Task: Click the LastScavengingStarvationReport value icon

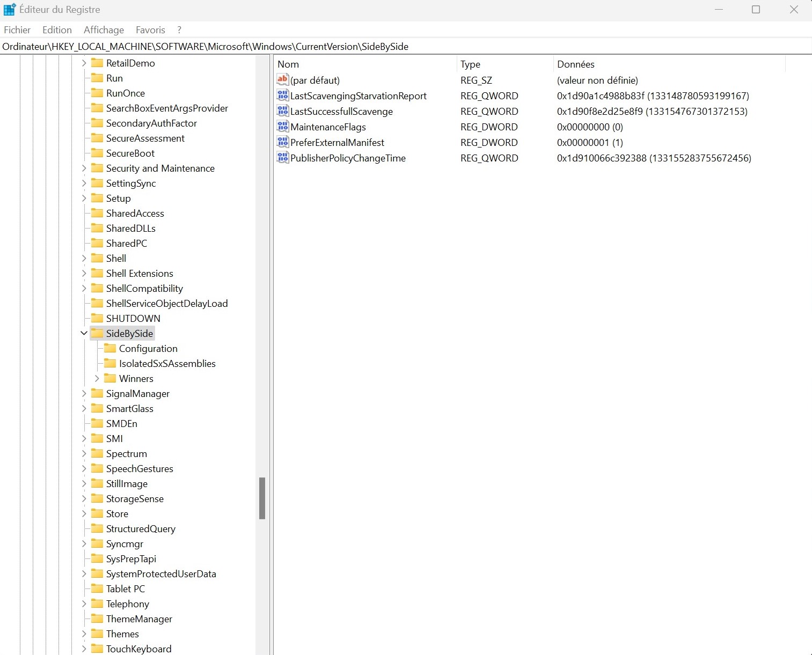Action: click(x=282, y=95)
